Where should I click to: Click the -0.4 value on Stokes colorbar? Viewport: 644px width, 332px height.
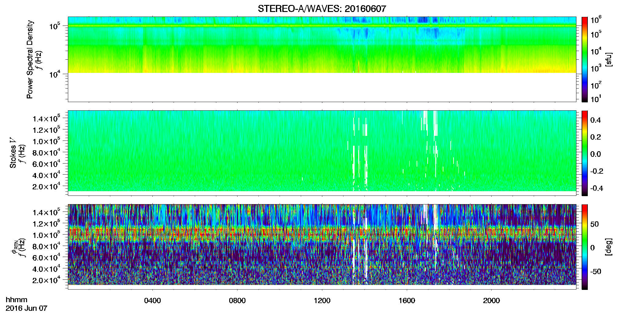coord(596,188)
